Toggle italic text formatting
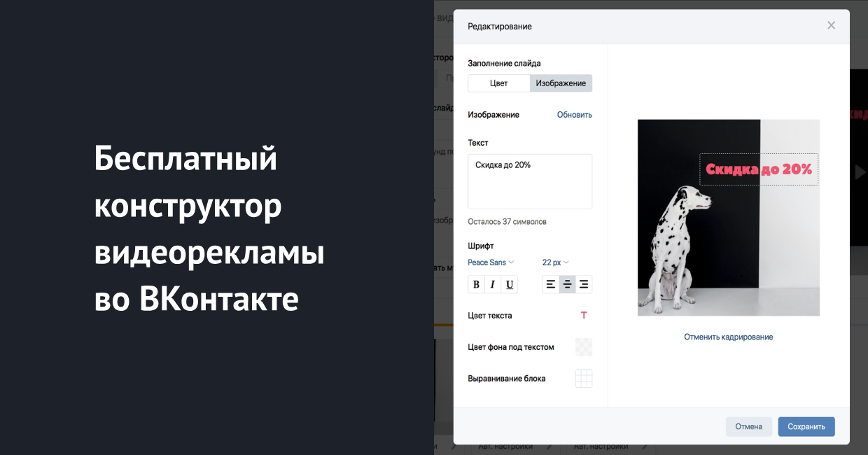Image resolution: width=868 pixels, height=455 pixels. (493, 284)
